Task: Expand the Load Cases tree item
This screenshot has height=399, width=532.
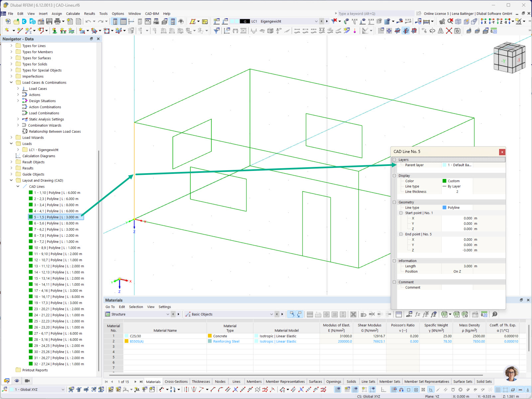Action: pyautogui.click(x=18, y=88)
